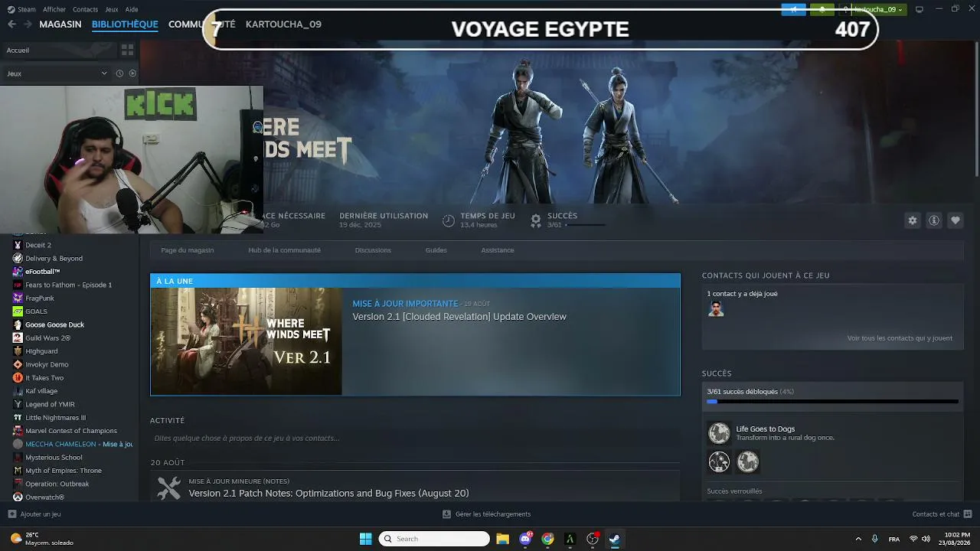
Task: Go to the MAGASIN tab
Action: pos(60,24)
